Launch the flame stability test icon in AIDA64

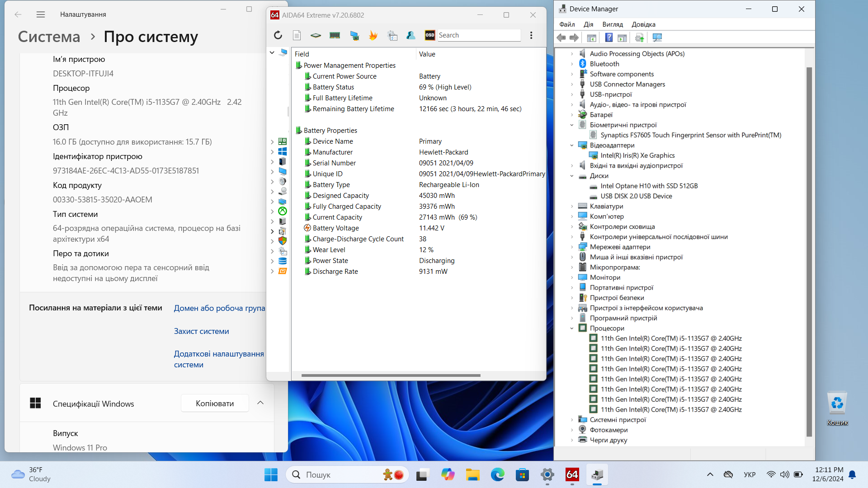coord(373,35)
